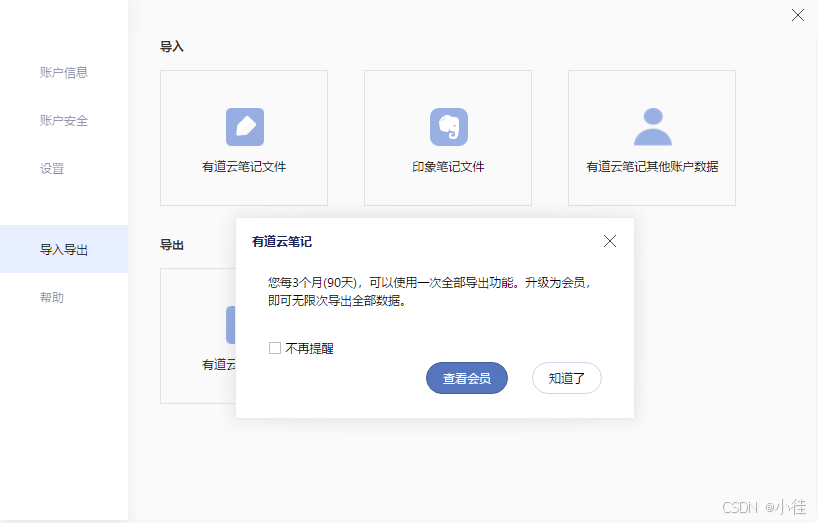Open the 账户信息 section
818x523 pixels.
coord(64,72)
